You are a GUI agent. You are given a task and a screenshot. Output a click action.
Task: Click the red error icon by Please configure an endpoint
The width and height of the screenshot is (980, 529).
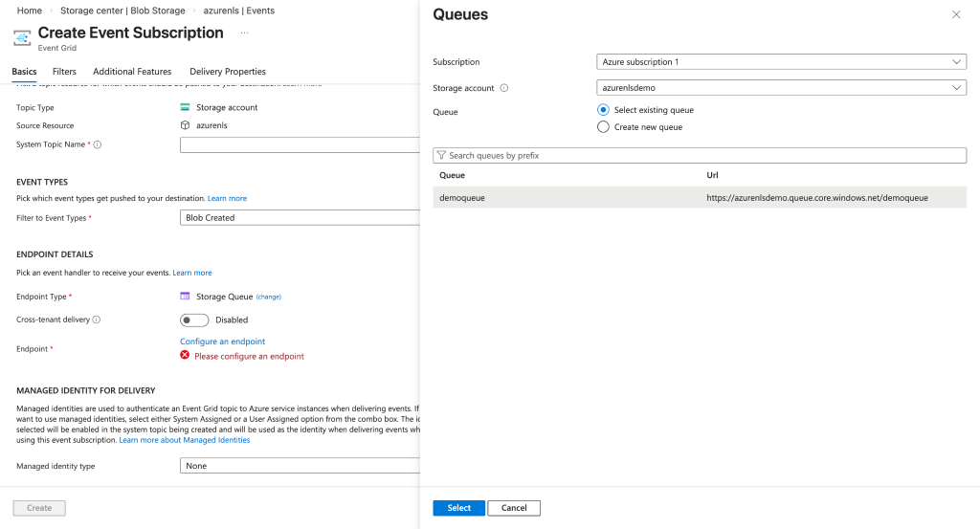click(x=185, y=355)
